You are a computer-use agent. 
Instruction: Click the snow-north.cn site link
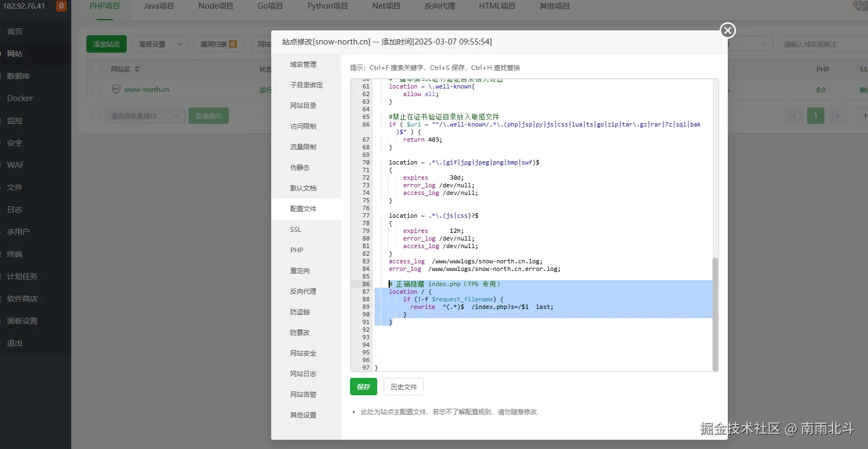point(146,90)
